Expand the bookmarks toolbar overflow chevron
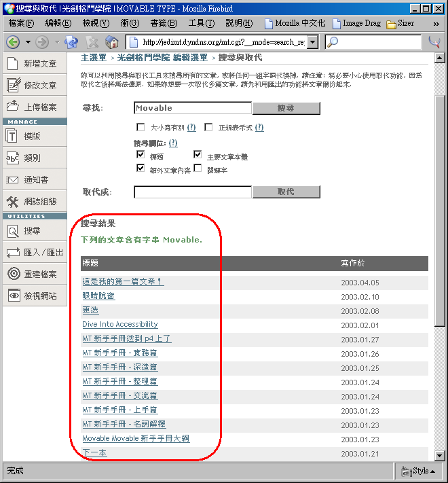 tap(436, 24)
